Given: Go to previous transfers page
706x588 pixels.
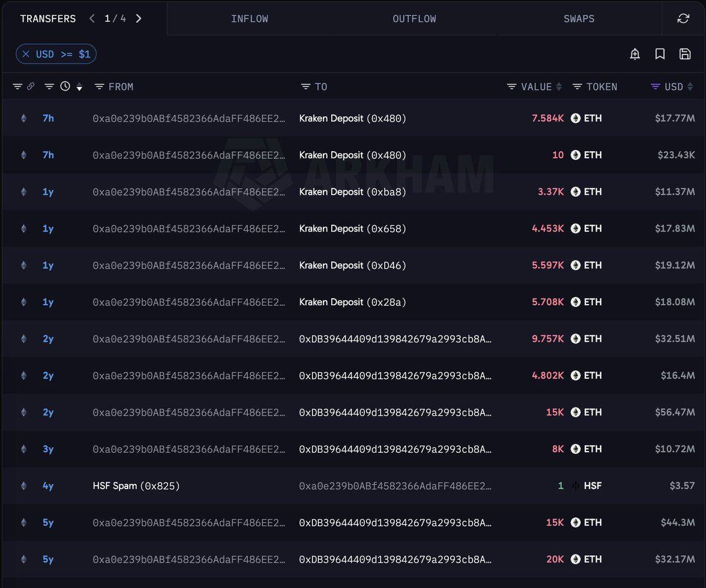Looking at the screenshot, I should [x=92, y=18].
